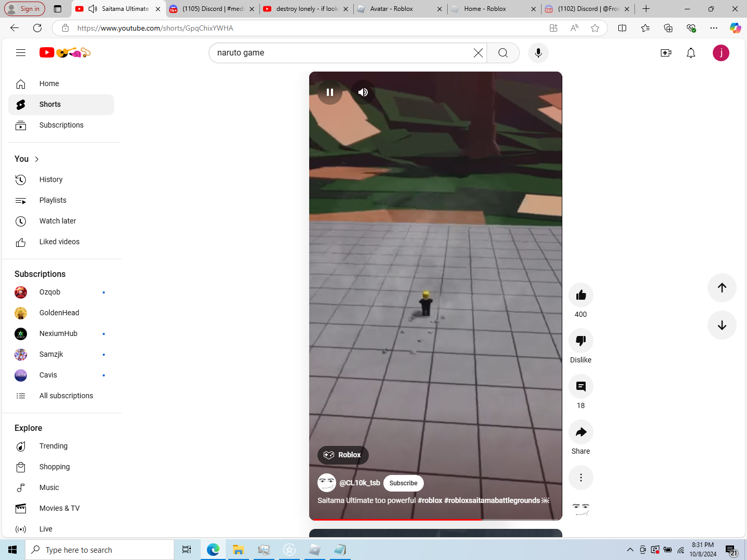Open Edge Copilot sidebar
Screen dimensions: 747x560
[735, 28]
